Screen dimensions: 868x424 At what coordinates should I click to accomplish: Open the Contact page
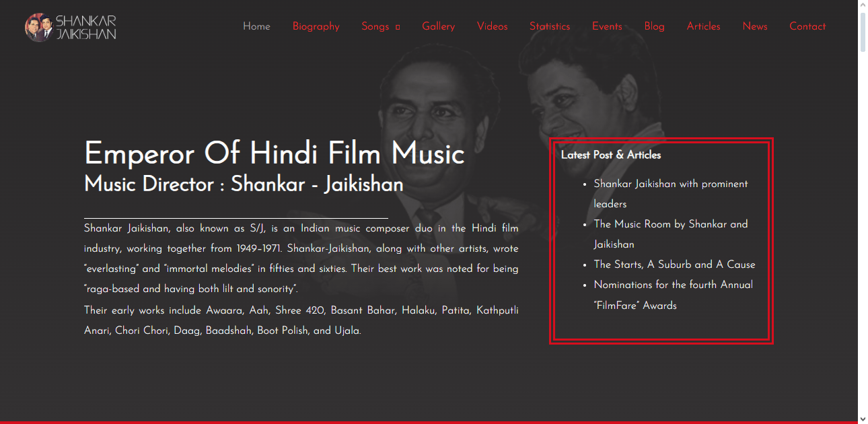tap(807, 26)
